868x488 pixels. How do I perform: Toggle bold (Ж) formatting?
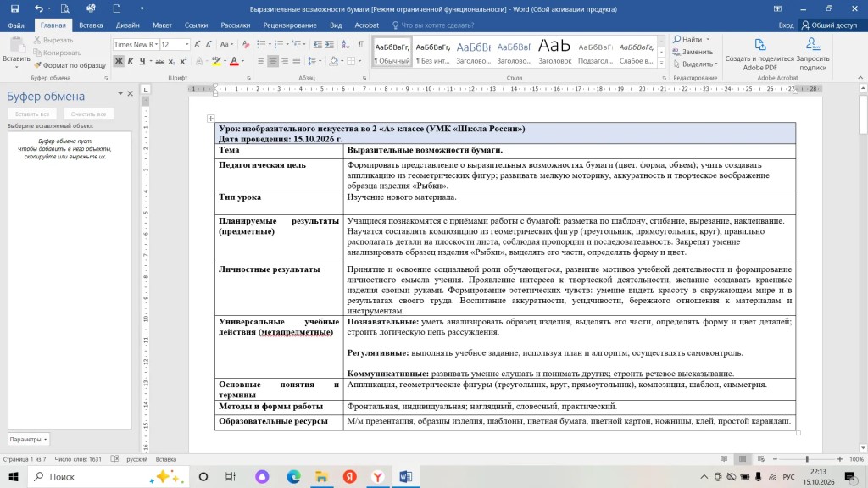[x=119, y=61]
